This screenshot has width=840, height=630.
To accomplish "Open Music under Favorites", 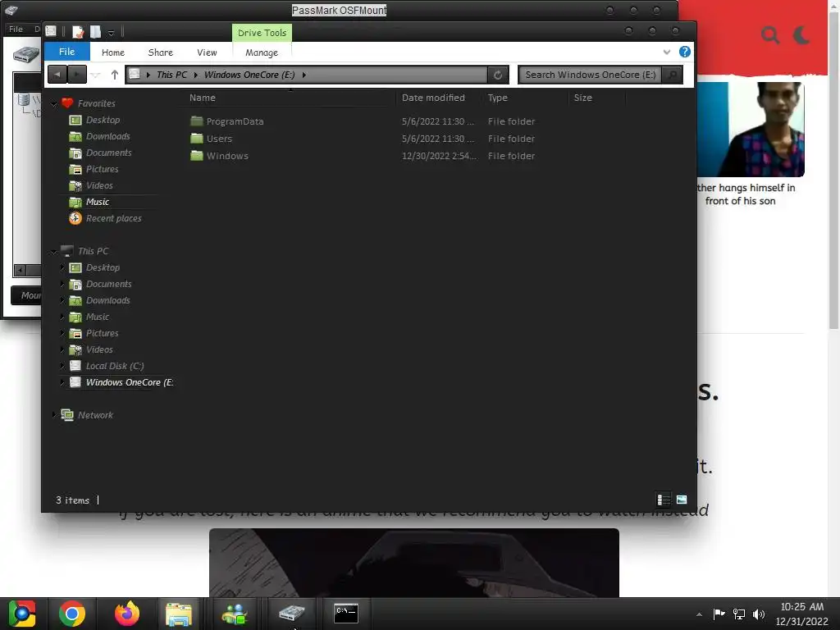I will point(97,202).
